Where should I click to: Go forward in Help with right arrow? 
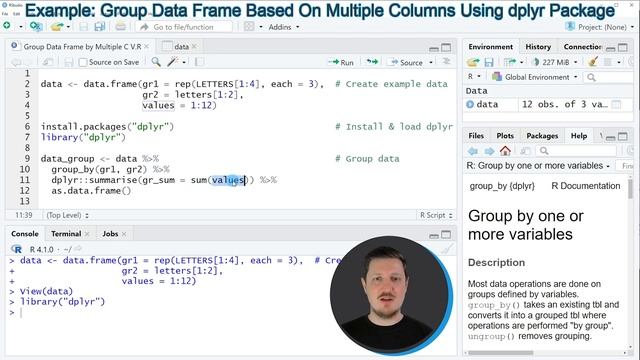(489, 151)
